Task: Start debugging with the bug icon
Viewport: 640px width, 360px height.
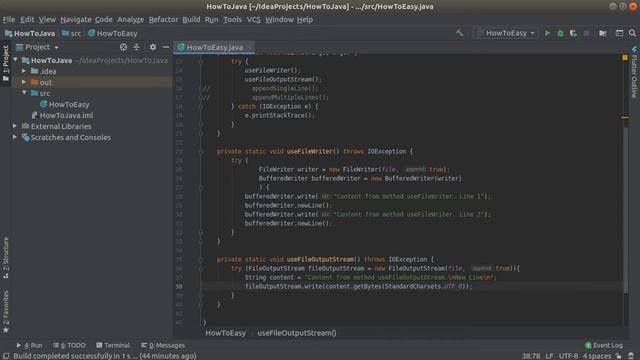Action: [560, 33]
